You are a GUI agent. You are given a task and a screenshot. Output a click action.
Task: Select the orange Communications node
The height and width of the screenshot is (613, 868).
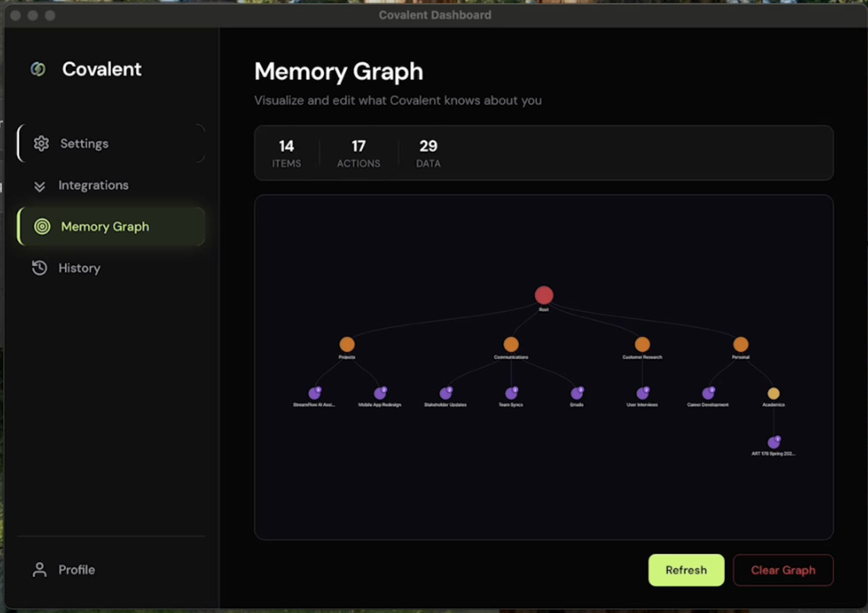coord(511,344)
